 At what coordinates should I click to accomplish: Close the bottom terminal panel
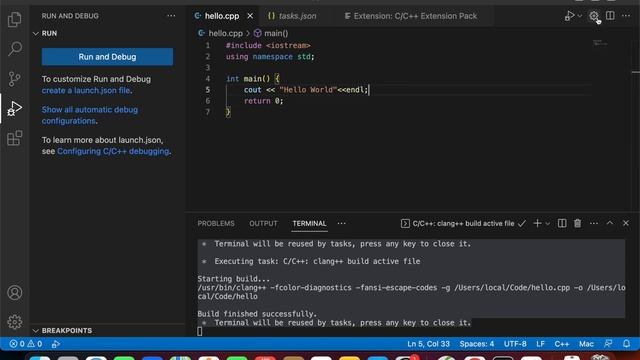pos(626,223)
